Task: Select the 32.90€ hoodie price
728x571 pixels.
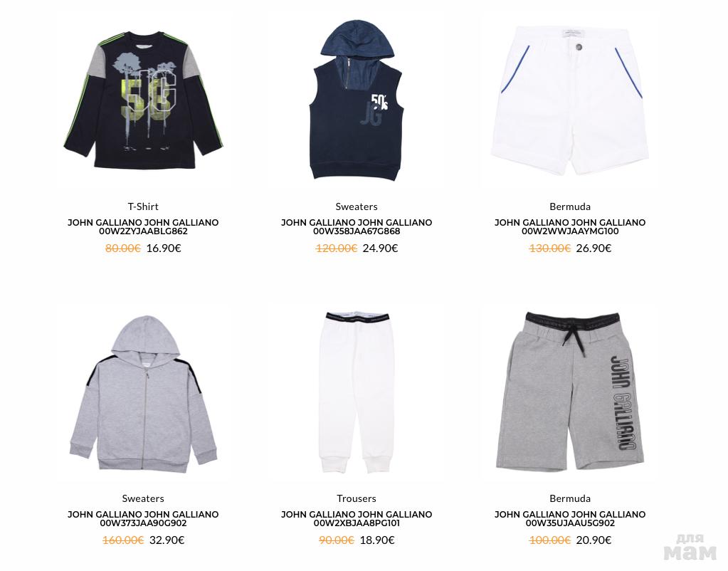Action: [x=167, y=540]
